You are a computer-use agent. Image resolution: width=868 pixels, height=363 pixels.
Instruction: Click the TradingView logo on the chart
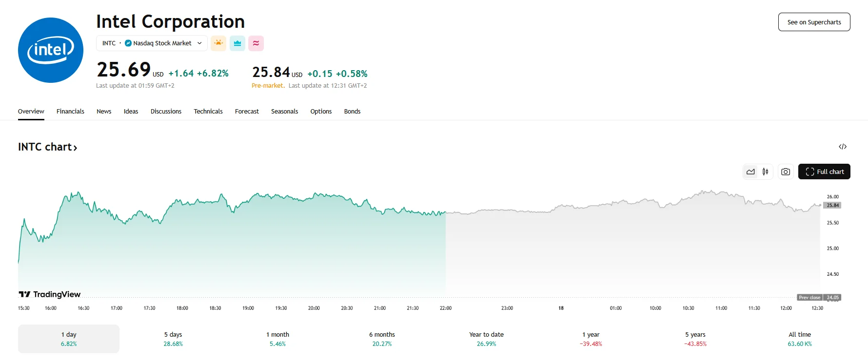[x=49, y=294]
